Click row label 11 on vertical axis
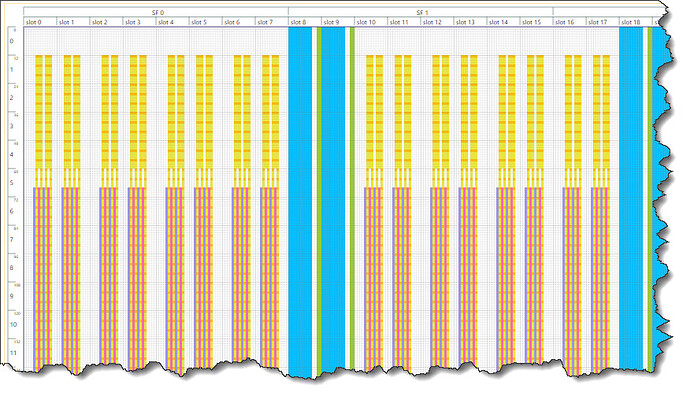690x396 pixels. pos(13,352)
